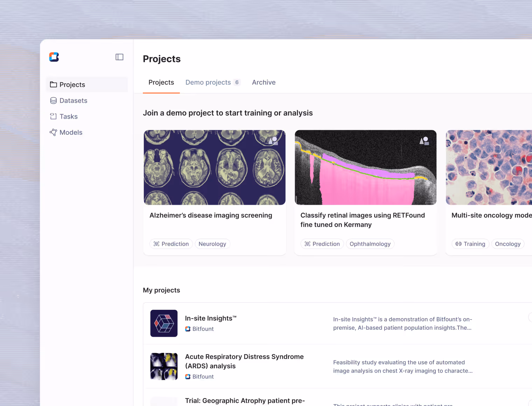Open the retinal RETFound demo project image
This screenshot has height=406, width=532.
click(366, 167)
